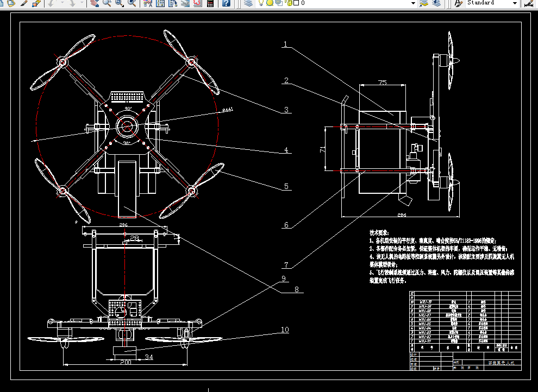
Task: Activate the Pan realtime hand tool
Action: pyautogui.click(x=95, y=3)
